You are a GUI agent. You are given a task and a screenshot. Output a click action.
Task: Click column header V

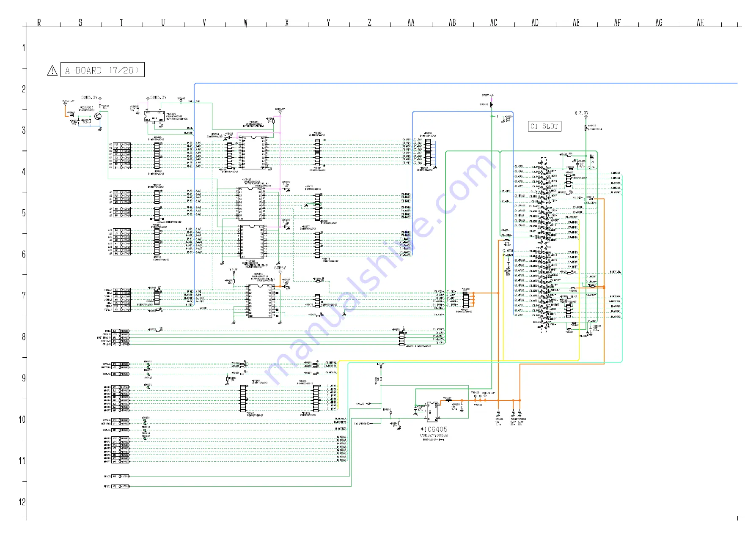click(204, 23)
